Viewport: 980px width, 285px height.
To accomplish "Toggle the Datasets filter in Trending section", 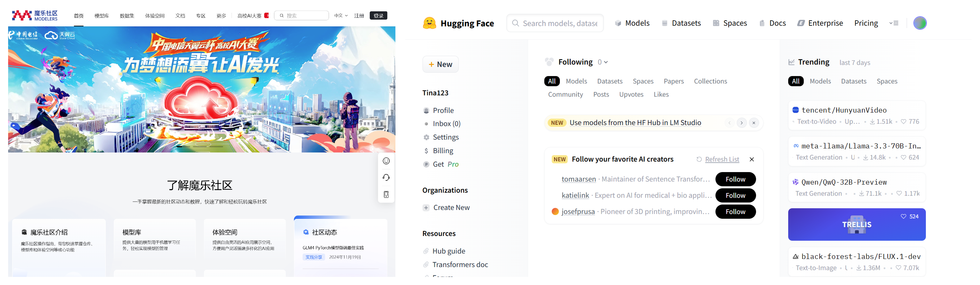I will tap(854, 81).
